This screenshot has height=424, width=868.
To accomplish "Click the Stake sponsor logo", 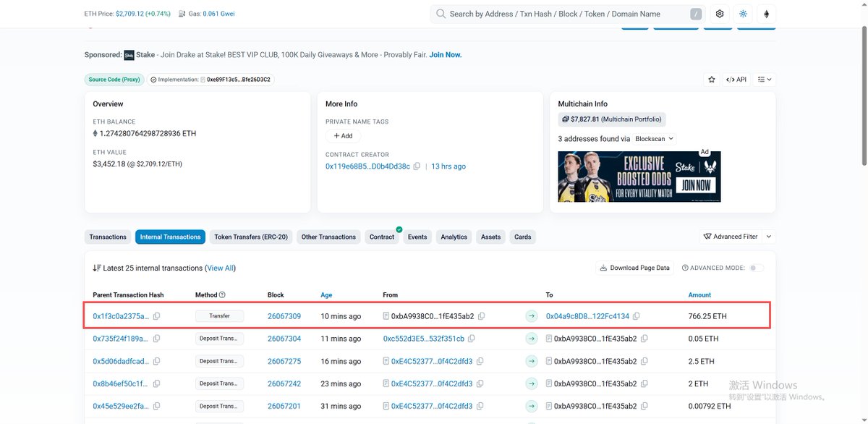I will (129, 55).
